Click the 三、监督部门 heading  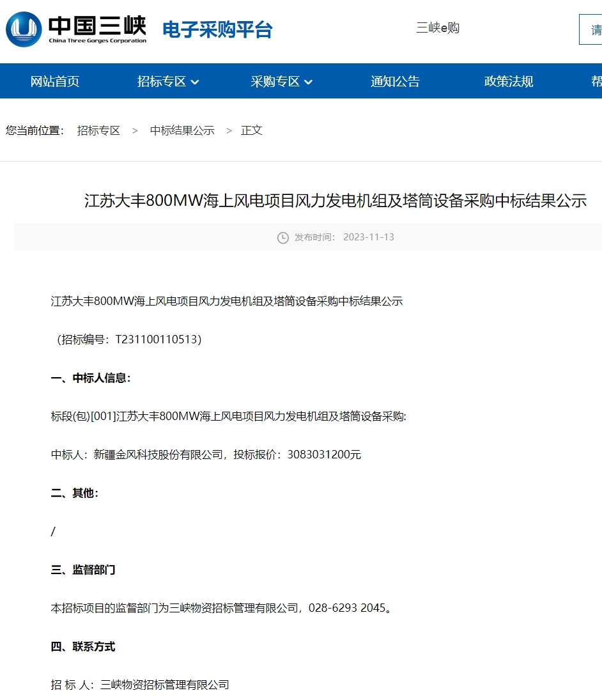(x=83, y=570)
